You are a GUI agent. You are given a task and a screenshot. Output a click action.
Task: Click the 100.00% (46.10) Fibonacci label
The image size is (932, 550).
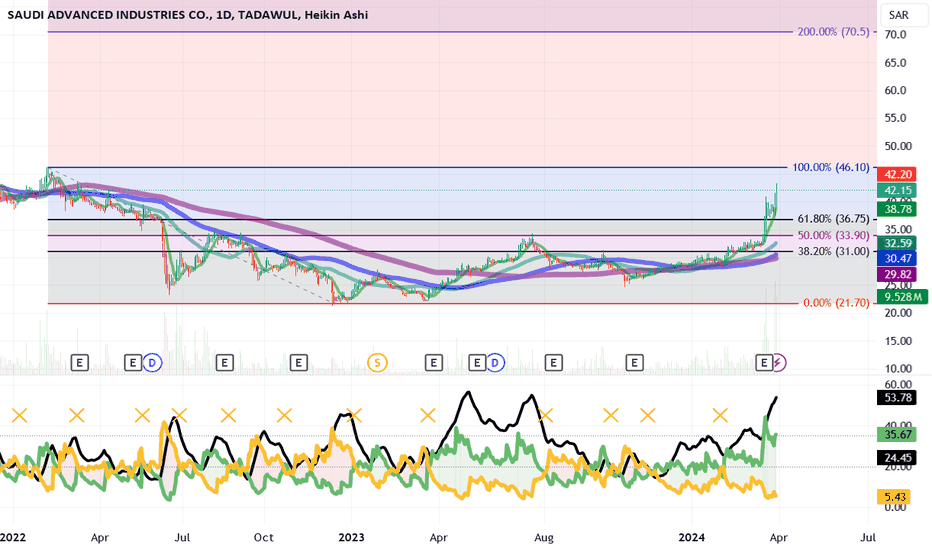[x=830, y=167]
